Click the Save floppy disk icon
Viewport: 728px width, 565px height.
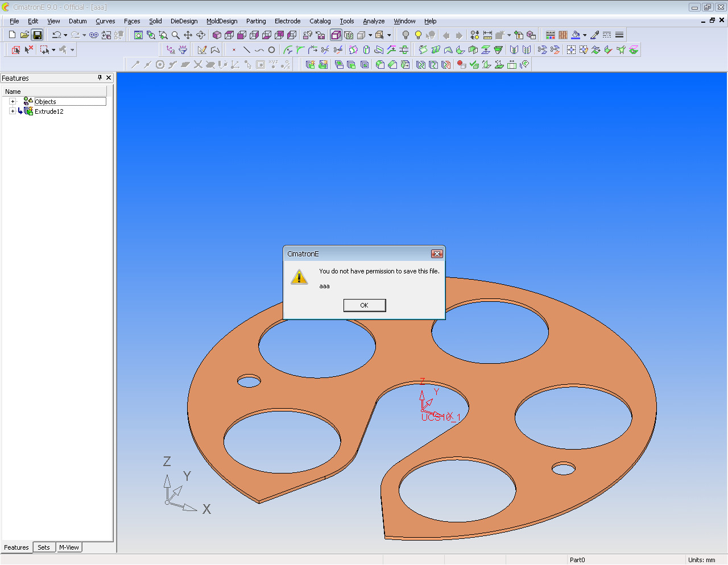pyautogui.click(x=37, y=35)
